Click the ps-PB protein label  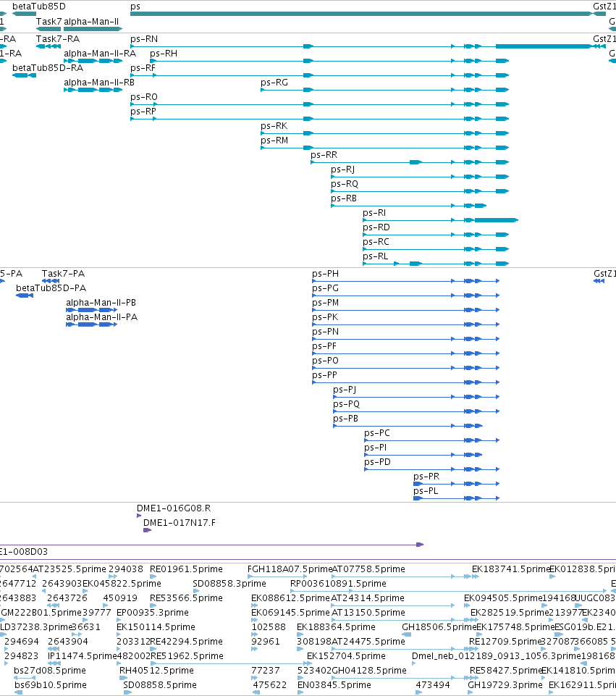click(345, 419)
